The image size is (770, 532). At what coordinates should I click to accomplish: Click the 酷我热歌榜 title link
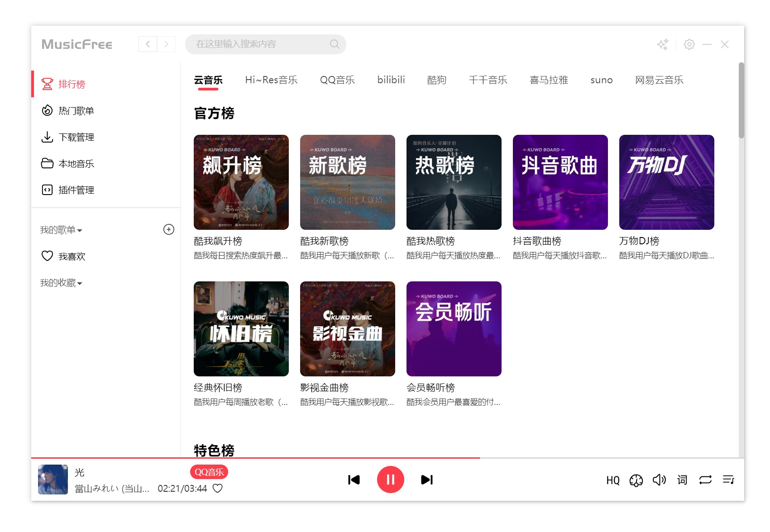coord(430,241)
